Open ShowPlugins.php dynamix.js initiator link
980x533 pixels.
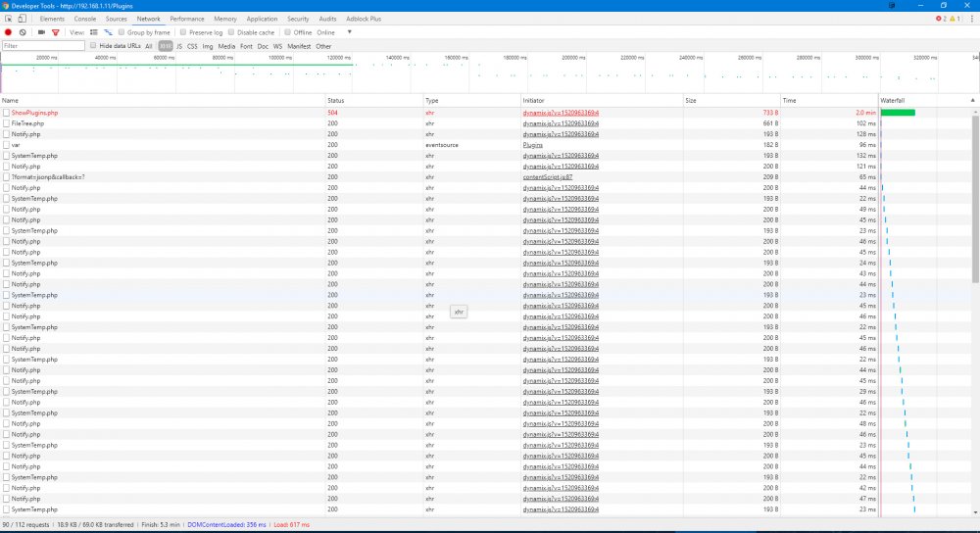point(561,113)
